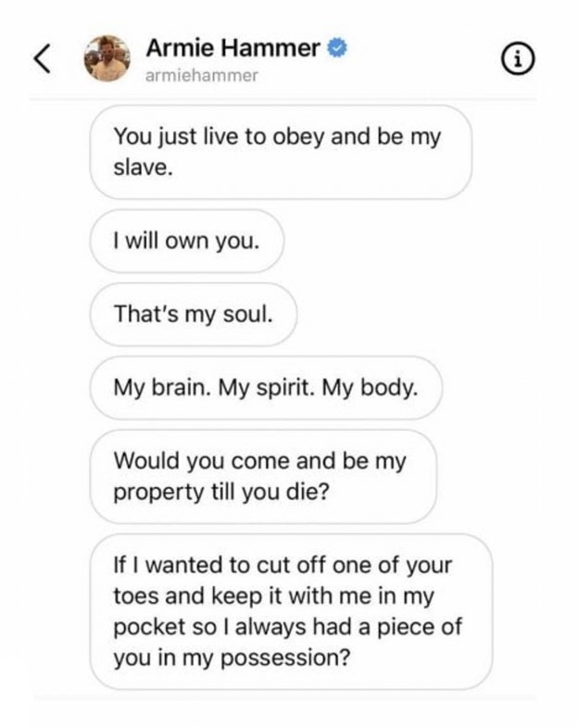Click the words 'My spirit.' in the fourth message

point(266,388)
